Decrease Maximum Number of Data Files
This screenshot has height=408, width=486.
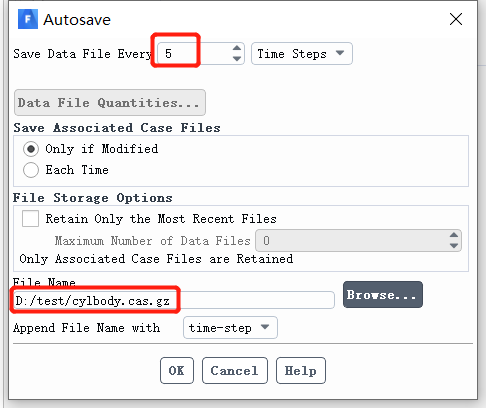454,246
